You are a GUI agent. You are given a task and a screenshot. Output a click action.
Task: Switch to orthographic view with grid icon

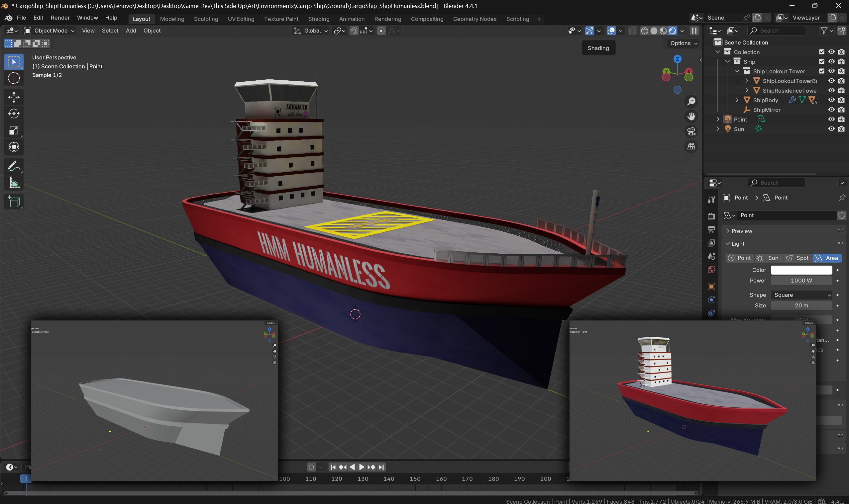[x=691, y=146]
